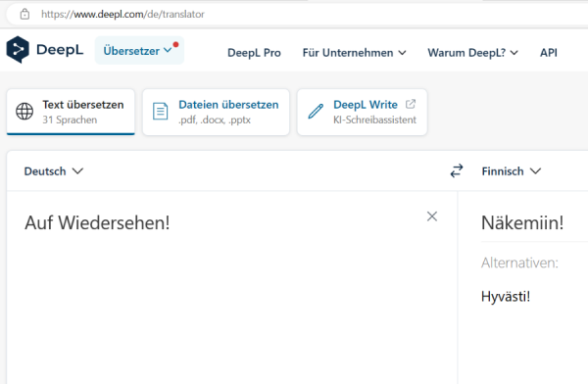This screenshot has width=588, height=384.
Task: Choose the alternative translation Hyvästi!
Action: [x=506, y=297]
